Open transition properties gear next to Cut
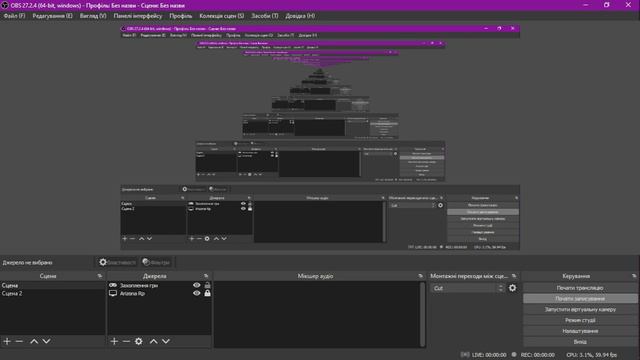The width and height of the screenshot is (640, 360). click(x=512, y=288)
